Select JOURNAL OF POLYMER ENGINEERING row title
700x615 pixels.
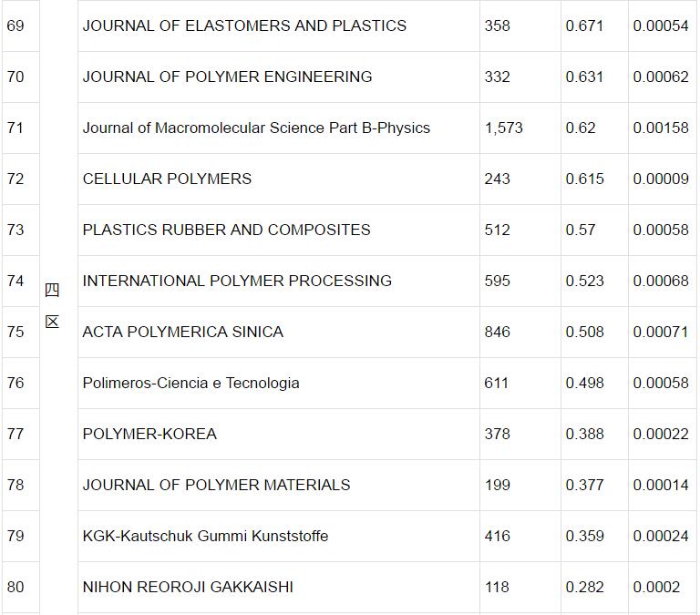(227, 77)
